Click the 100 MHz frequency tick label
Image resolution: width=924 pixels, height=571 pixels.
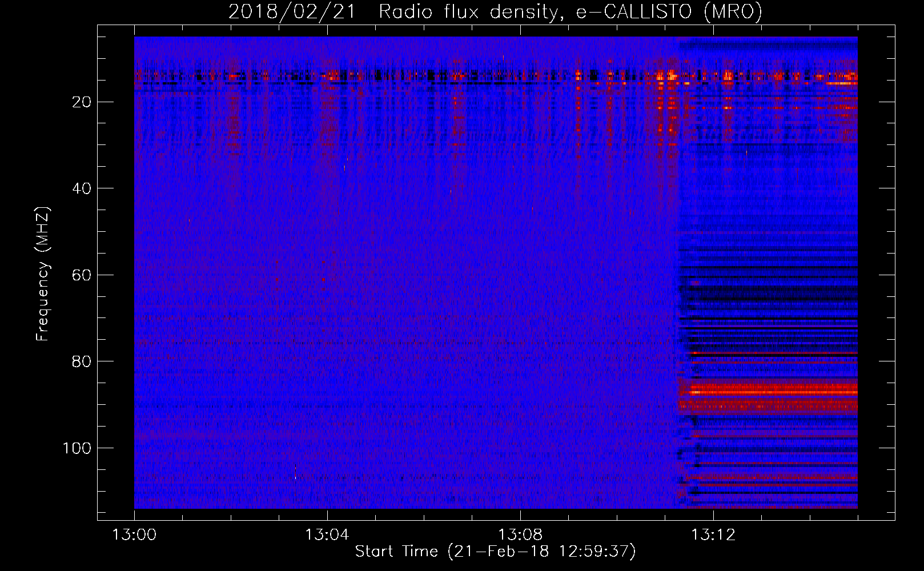tap(77, 448)
